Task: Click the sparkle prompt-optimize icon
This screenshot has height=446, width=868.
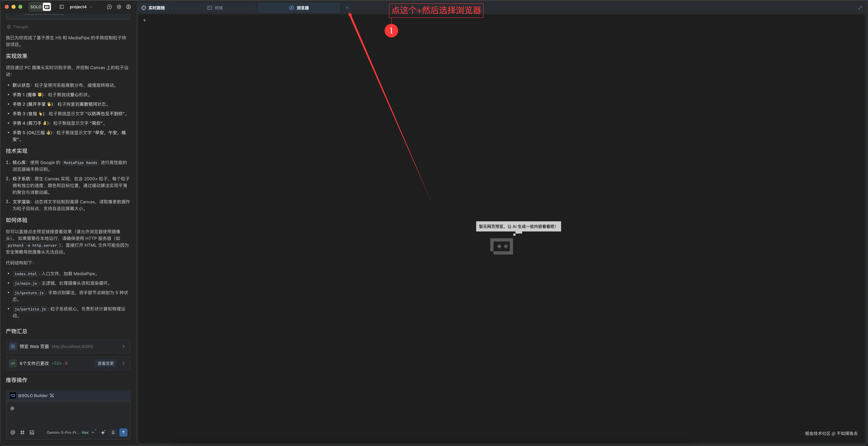Action: click(x=103, y=432)
